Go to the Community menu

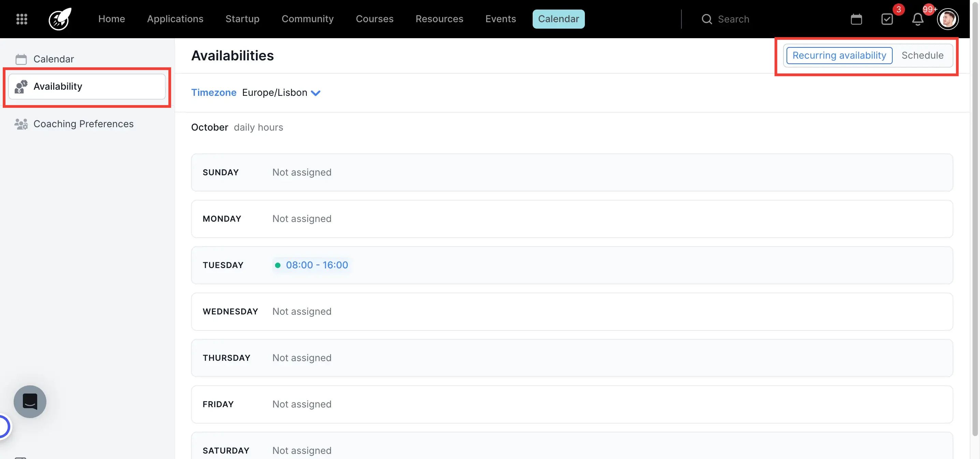tap(307, 19)
